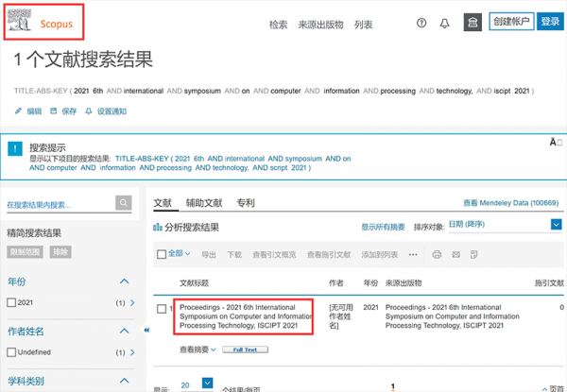The image size is (567, 392).
Task: Switch to the 专利 tab
Action: 245,202
